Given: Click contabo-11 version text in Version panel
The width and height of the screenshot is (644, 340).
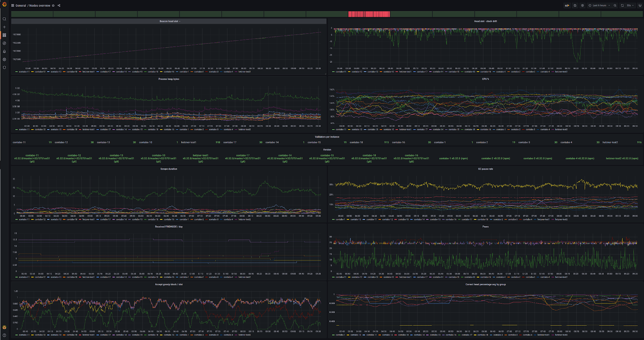Looking at the screenshot, I should point(32,158).
